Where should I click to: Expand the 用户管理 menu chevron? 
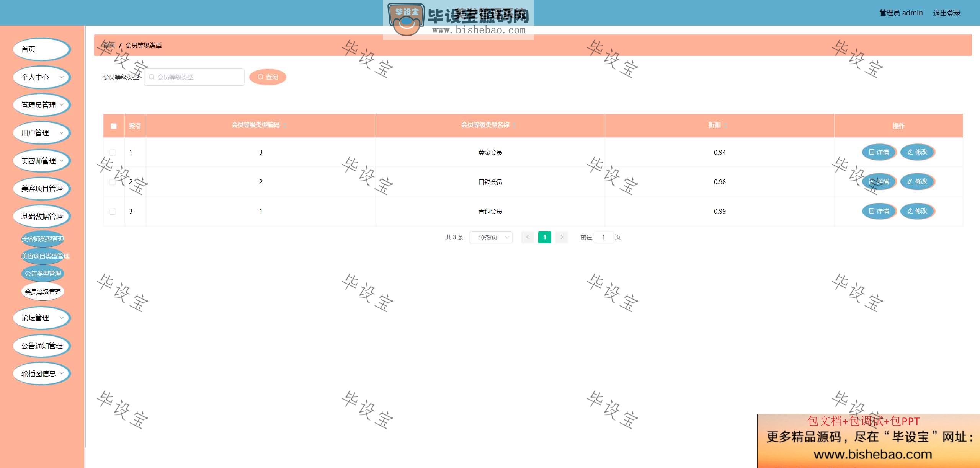[62, 133]
